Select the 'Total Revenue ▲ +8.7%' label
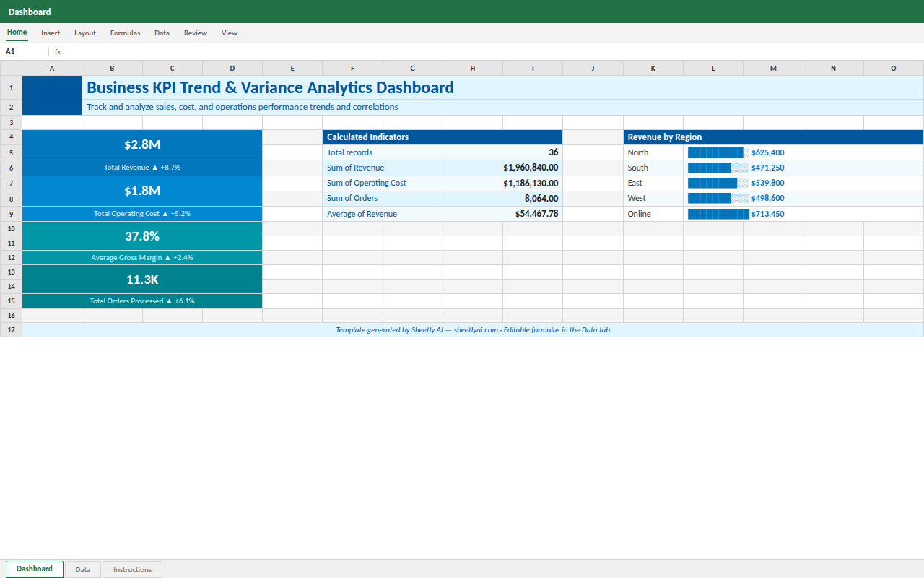Screen dimensions: 924x578 tap(142, 168)
